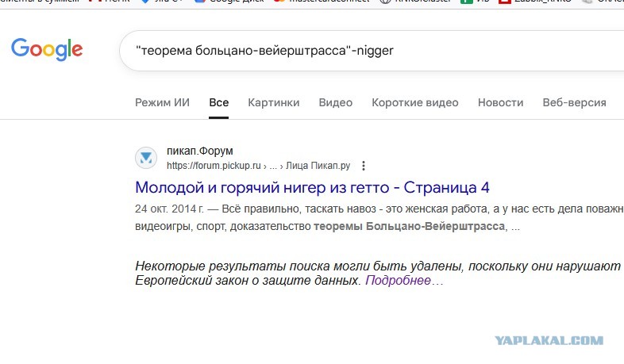Click the snippet date 24 окт. 2014 г.
Image resolution: width=624 pixels, height=364 pixels.
[169, 209]
